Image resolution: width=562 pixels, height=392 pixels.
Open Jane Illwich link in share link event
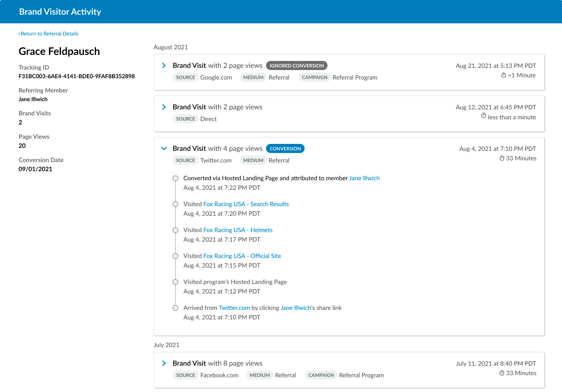pos(296,308)
